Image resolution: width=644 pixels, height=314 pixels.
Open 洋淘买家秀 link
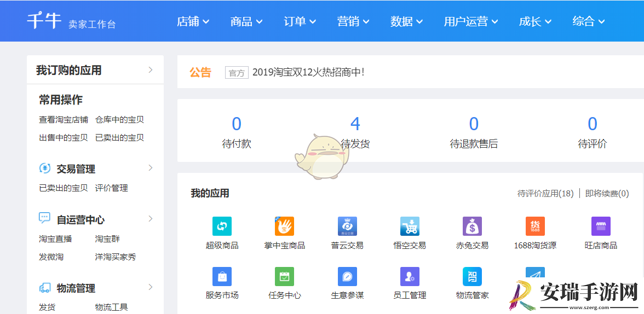116,257
